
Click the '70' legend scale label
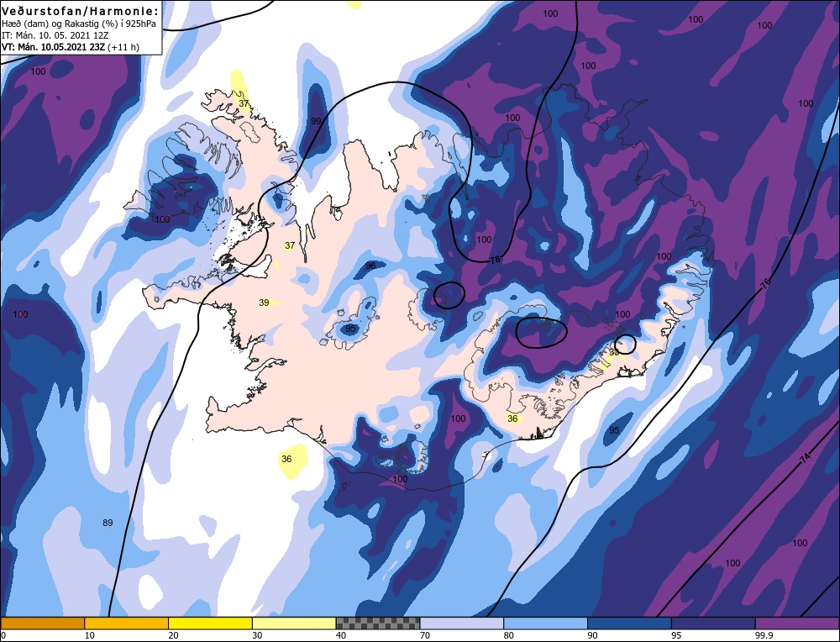pos(425,635)
